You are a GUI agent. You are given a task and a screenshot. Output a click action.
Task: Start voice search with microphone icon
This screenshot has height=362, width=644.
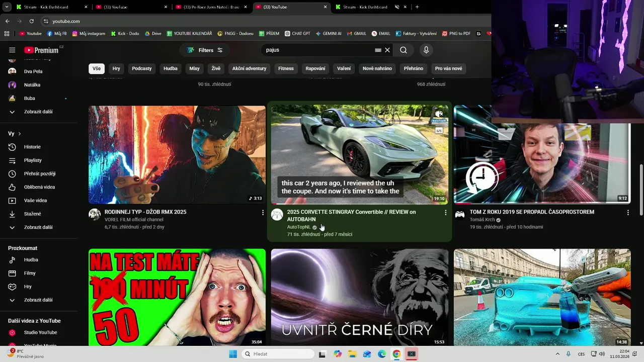click(x=426, y=50)
